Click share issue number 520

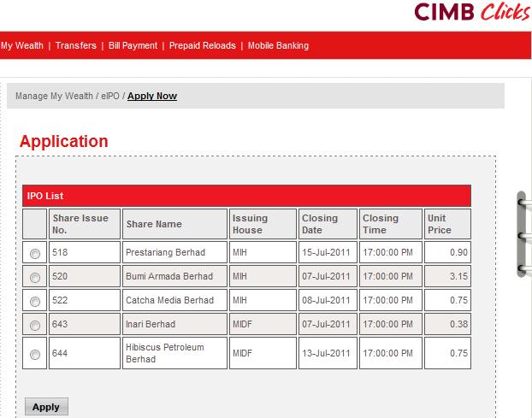coord(60,276)
